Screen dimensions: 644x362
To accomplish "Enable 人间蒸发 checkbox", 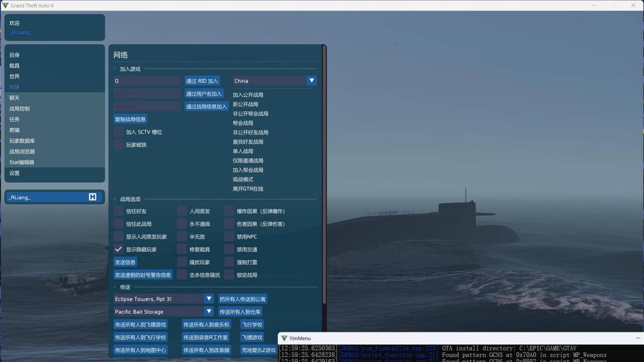I will point(182,211).
